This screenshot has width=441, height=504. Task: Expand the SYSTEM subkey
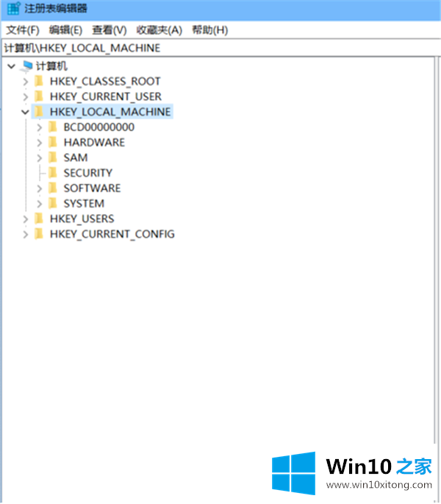(x=40, y=204)
